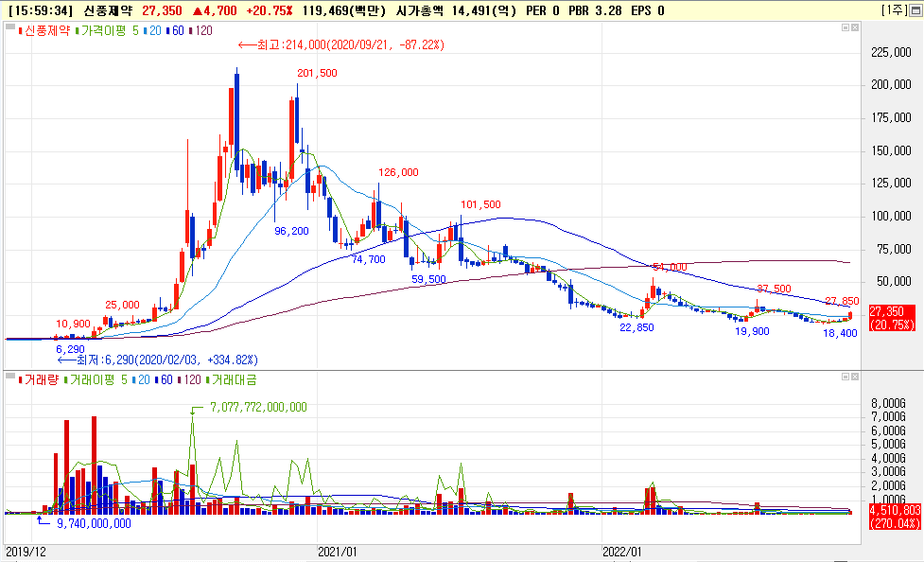Click the 10,900 peak label

click(73, 324)
